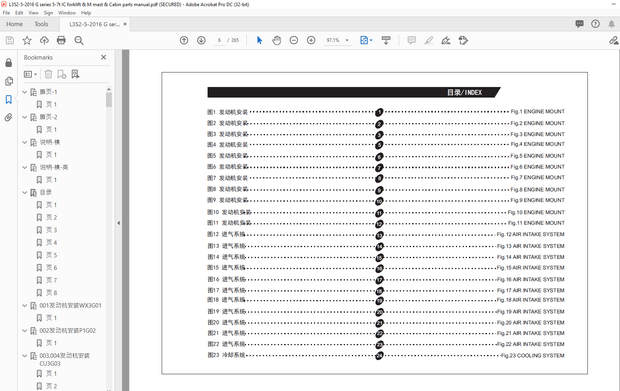Open the Sign menu
The image size is (620, 391).
point(48,13)
